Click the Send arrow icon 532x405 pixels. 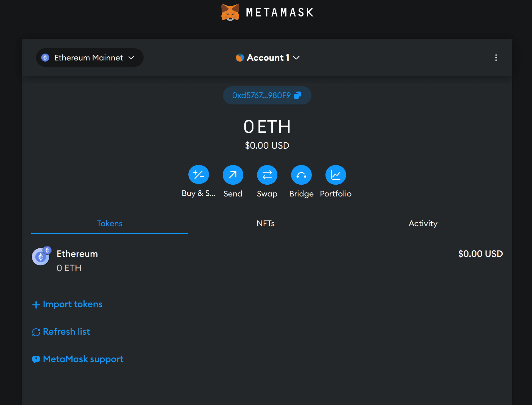pos(233,175)
